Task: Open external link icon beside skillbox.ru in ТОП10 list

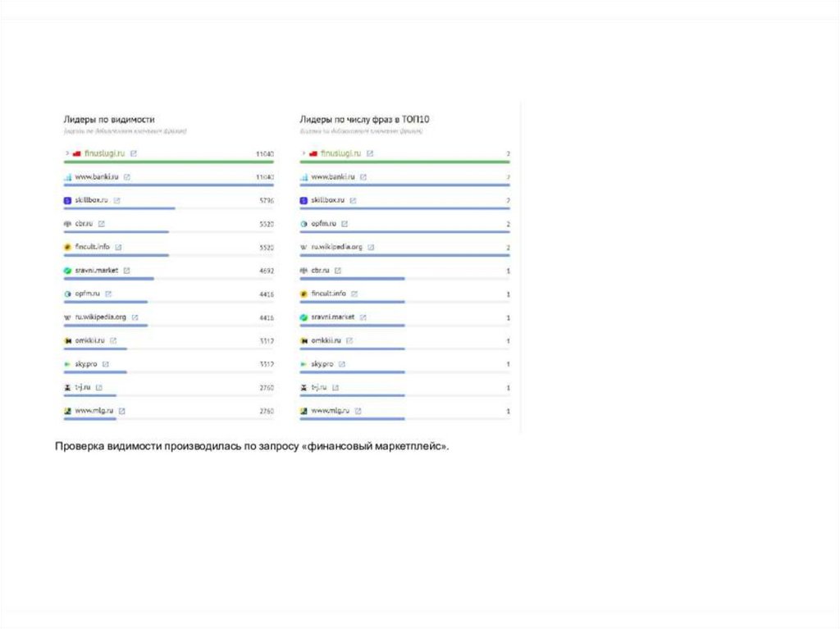Action: coord(353,200)
